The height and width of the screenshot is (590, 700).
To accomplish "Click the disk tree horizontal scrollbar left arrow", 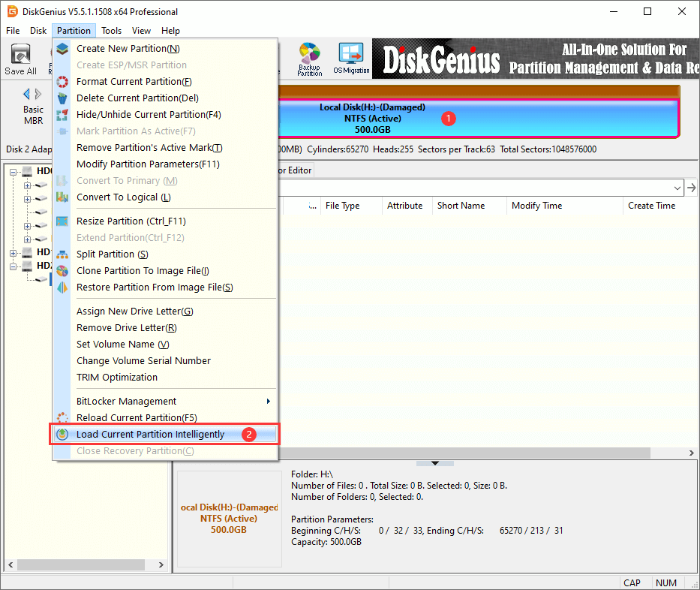I will 11,564.
